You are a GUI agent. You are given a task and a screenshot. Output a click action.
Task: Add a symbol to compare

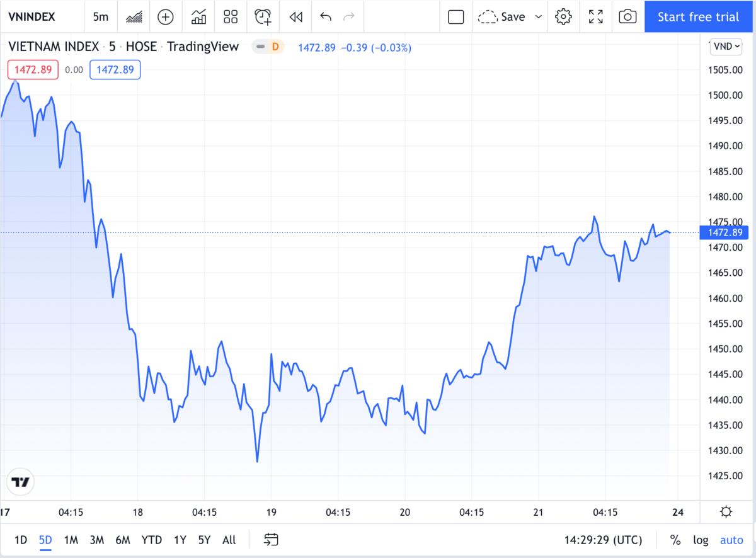point(166,17)
